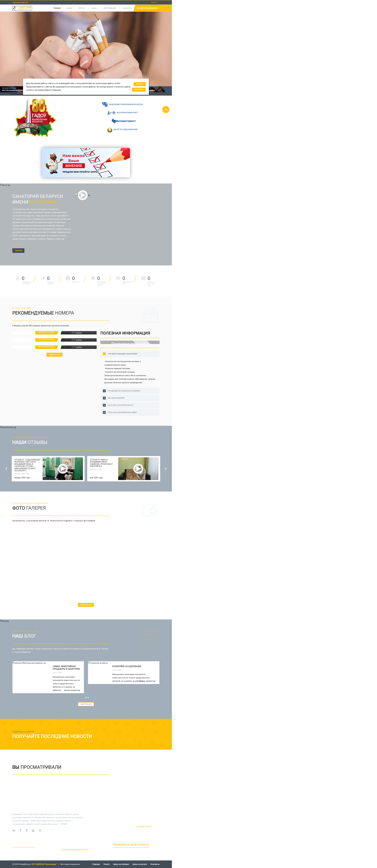The height and width of the screenshot is (868, 377).
Task: Click Смотреть все under recommended rooms
Action: click(x=54, y=354)
